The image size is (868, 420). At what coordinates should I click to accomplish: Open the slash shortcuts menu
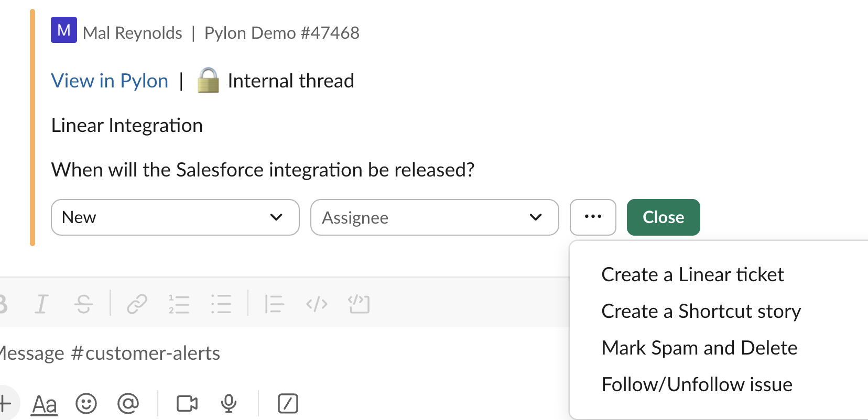tap(288, 404)
